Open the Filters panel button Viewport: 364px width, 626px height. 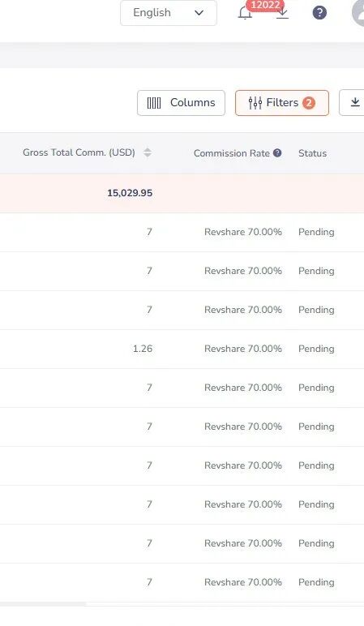click(x=282, y=103)
